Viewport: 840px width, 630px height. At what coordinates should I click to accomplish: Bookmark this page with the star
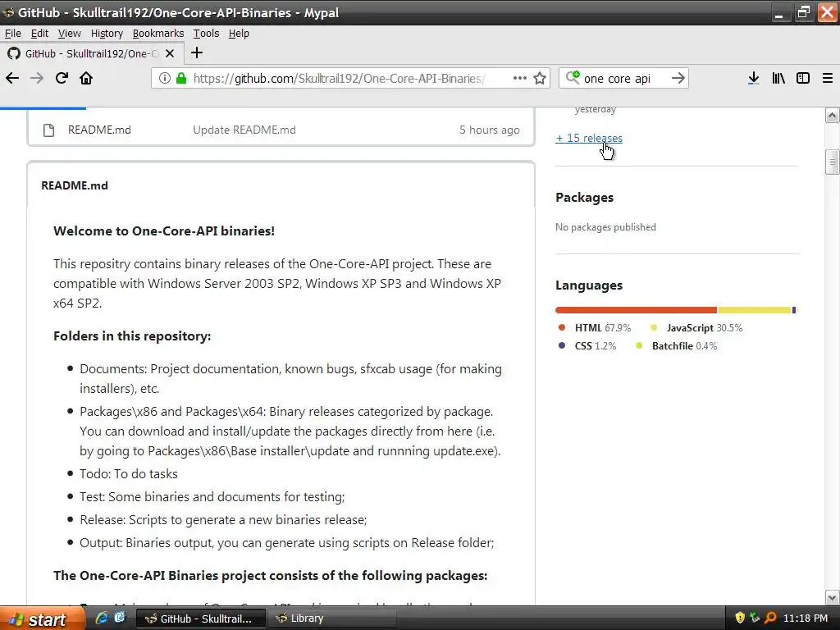pyautogui.click(x=540, y=78)
